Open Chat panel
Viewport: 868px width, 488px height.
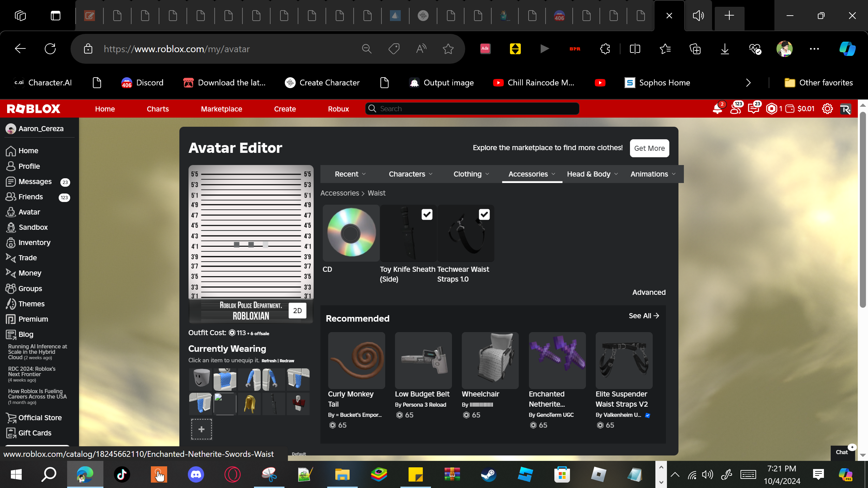pyautogui.click(x=842, y=452)
